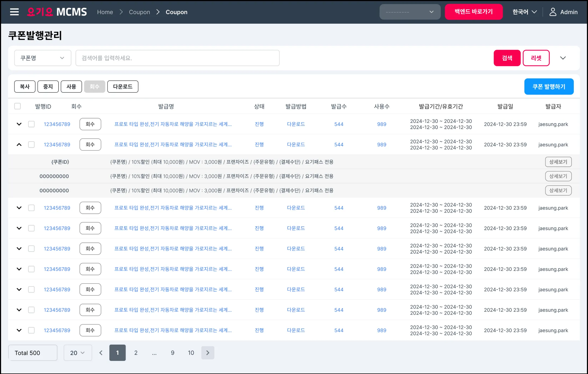Toggle the select-all header checkbox
This screenshot has width=588, height=374.
coord(18,106)
